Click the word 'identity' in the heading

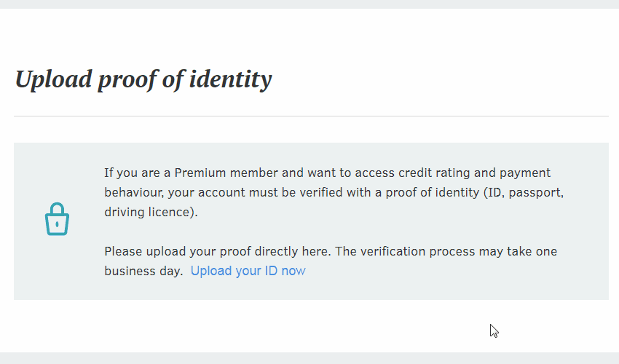point(230,80)
